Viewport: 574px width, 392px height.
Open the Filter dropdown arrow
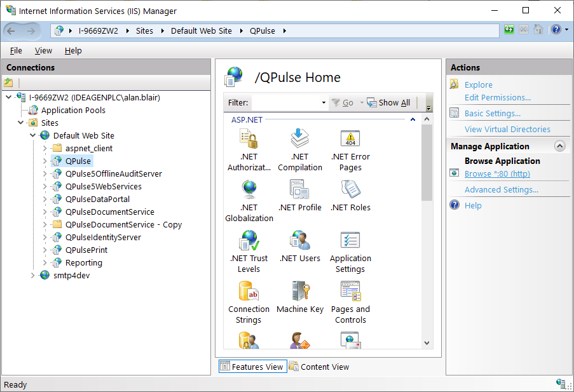coord(324,102)
